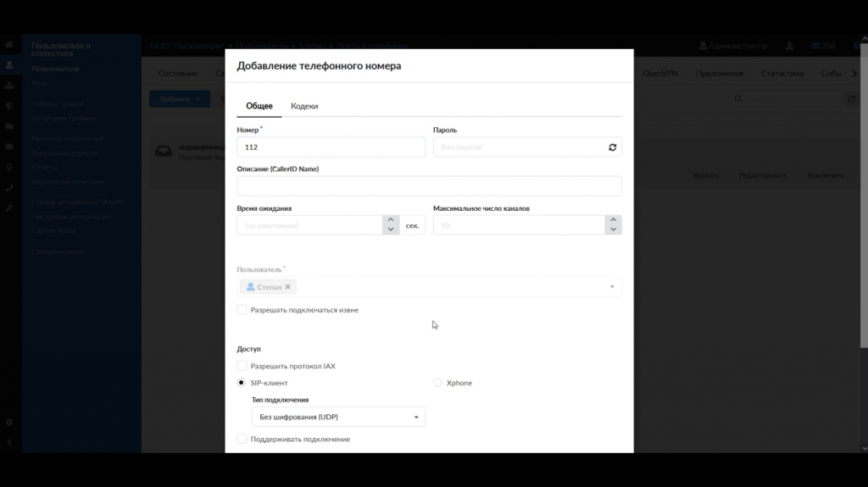
Task: Expand the Пользователь selector arrow
Action: 612,286
